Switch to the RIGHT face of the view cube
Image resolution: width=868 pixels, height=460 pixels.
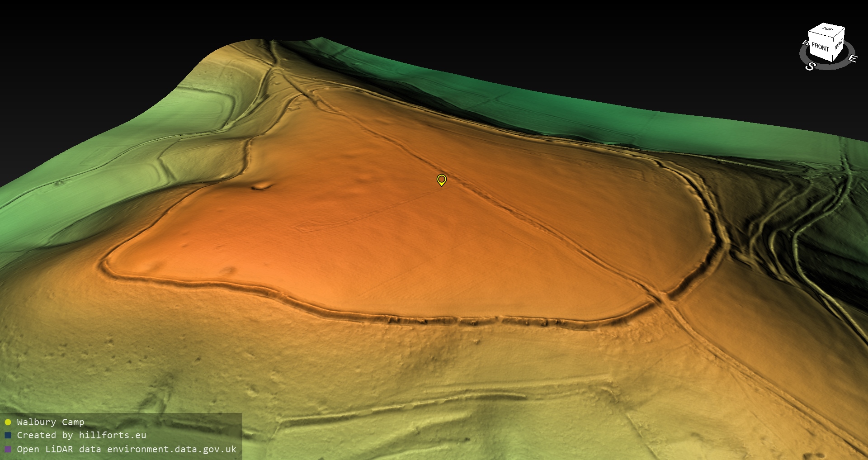point(839,44)
